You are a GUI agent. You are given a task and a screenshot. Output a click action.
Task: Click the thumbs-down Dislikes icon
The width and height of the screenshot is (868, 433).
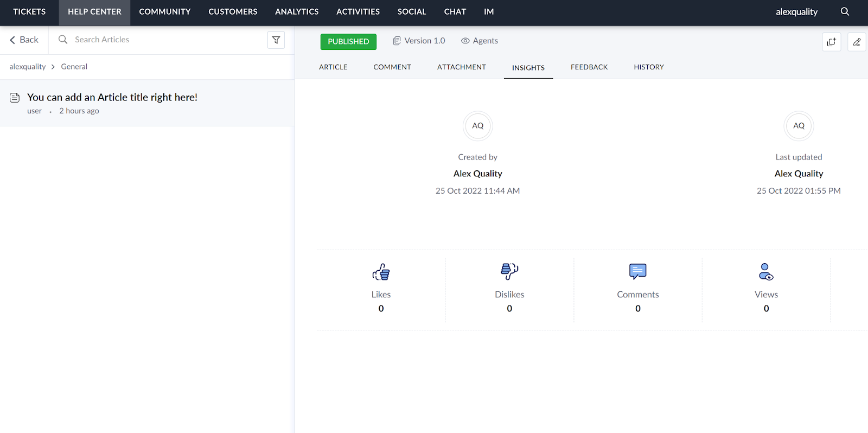(x=509, y=271)
